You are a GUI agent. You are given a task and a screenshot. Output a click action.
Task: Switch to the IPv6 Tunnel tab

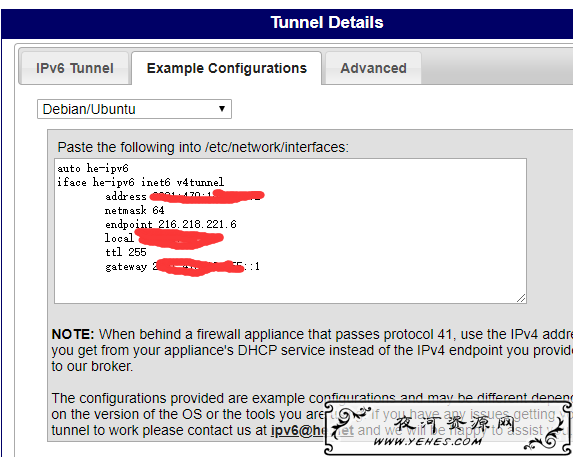(75, 68)
